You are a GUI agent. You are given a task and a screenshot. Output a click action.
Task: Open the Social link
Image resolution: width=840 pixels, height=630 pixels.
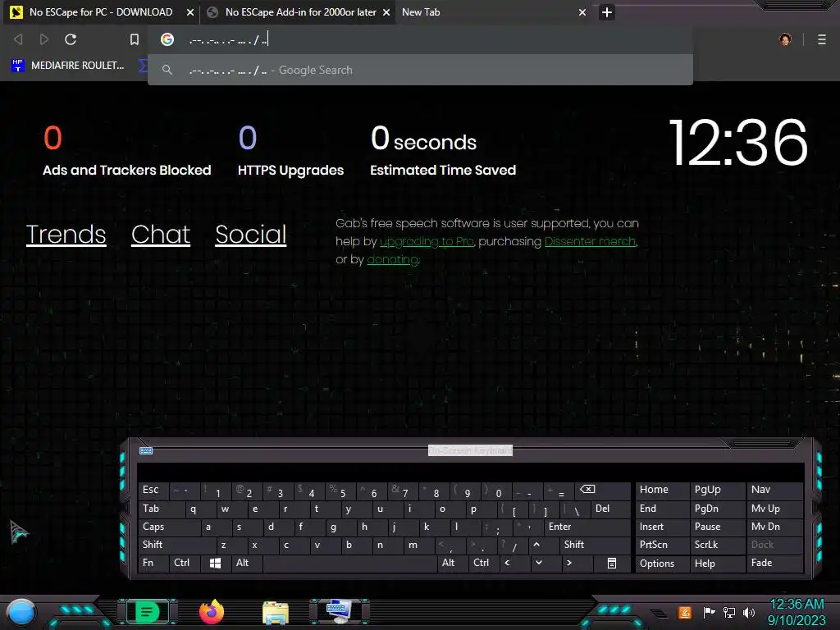point(251,235)
